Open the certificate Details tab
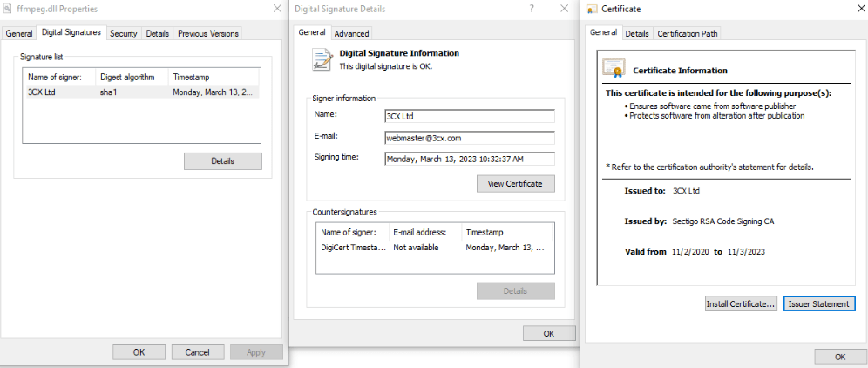This screenshot has width=868, height=368. coord(636,33)
